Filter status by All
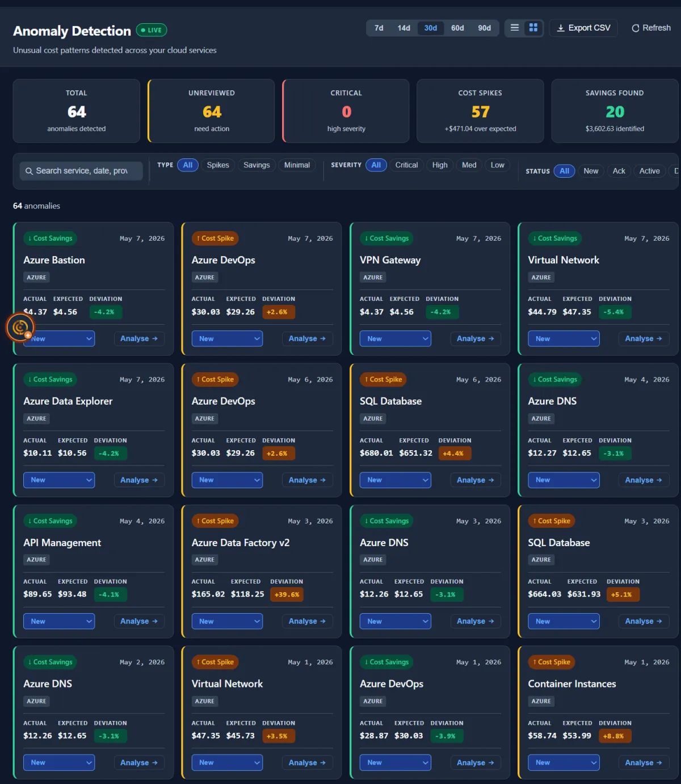This screenshot has width=681, height=784. pyautogui.click(x=564, y=171)
